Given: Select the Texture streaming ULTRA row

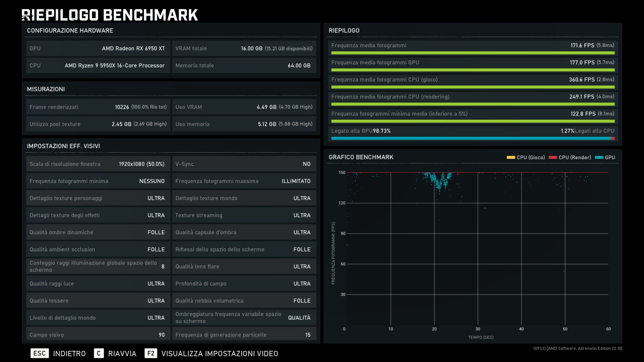Looking at the screenshot, I should click(x=244, y=215).
